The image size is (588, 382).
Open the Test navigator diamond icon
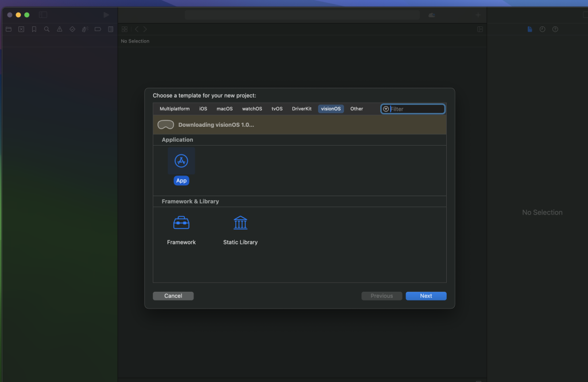point(72,29)
